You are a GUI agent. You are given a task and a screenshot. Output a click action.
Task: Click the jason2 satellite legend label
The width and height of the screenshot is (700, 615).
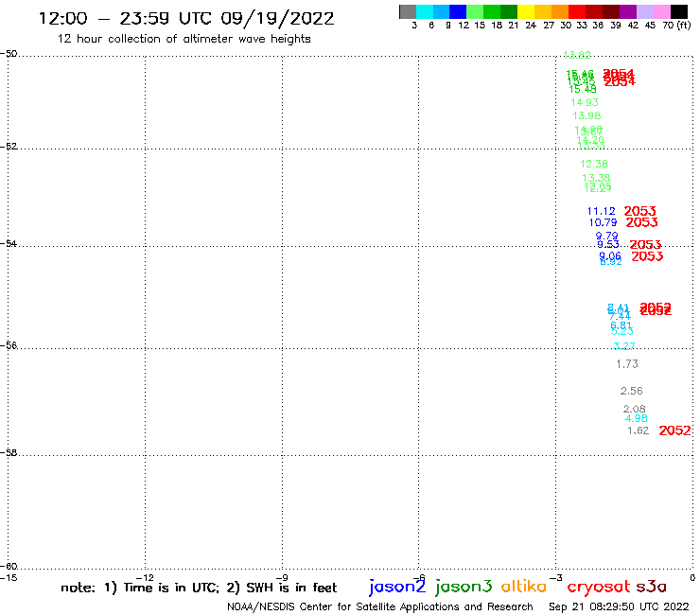397,587
